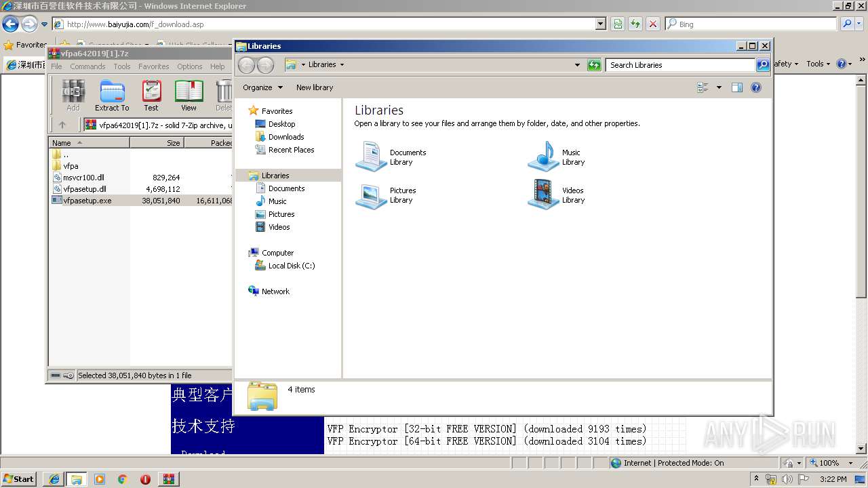The width and height of the screenshot is (868, 488).
Task: Open the WinRAR Help menu
Action: (217, 66)
